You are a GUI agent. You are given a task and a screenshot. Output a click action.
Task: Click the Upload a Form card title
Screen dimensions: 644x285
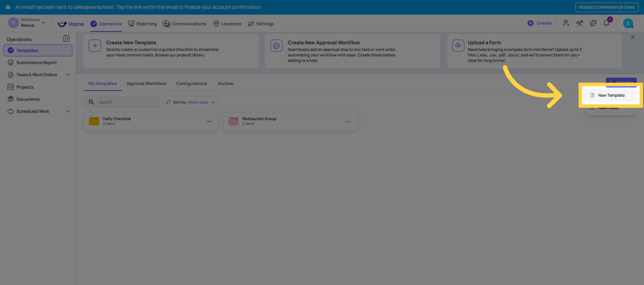coord(484,43)
